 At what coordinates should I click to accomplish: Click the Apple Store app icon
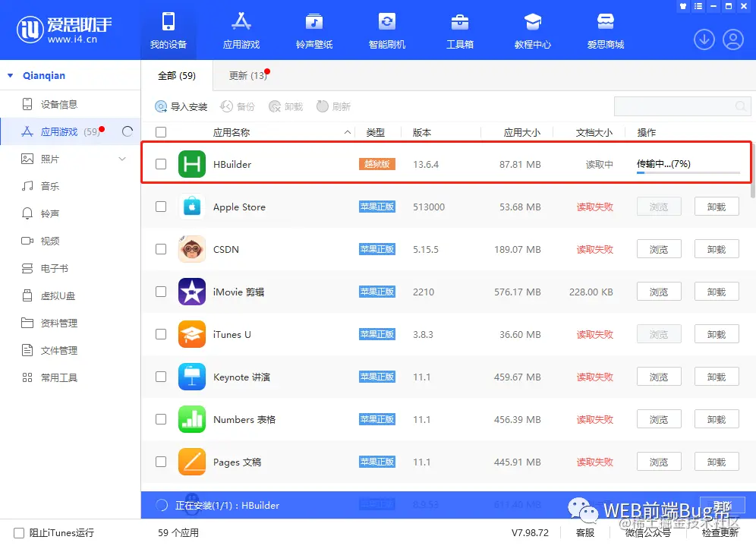[192, 207]
